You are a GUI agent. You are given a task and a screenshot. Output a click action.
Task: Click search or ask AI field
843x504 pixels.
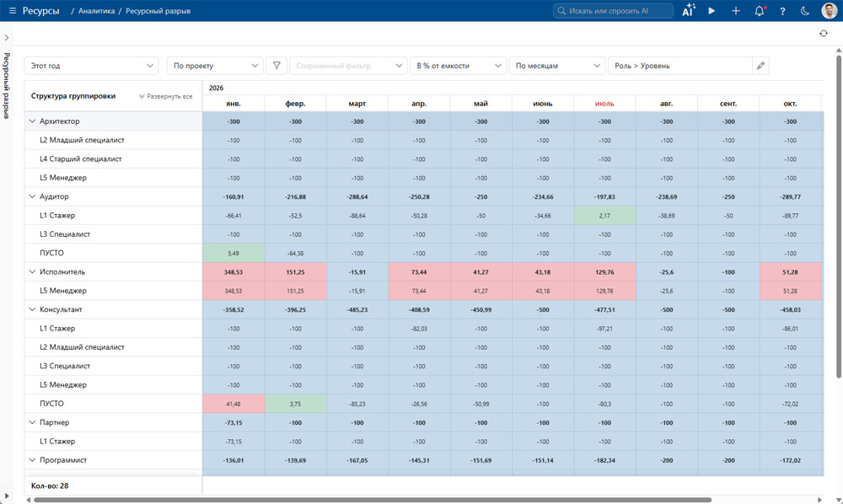click(x=613, y=11)
